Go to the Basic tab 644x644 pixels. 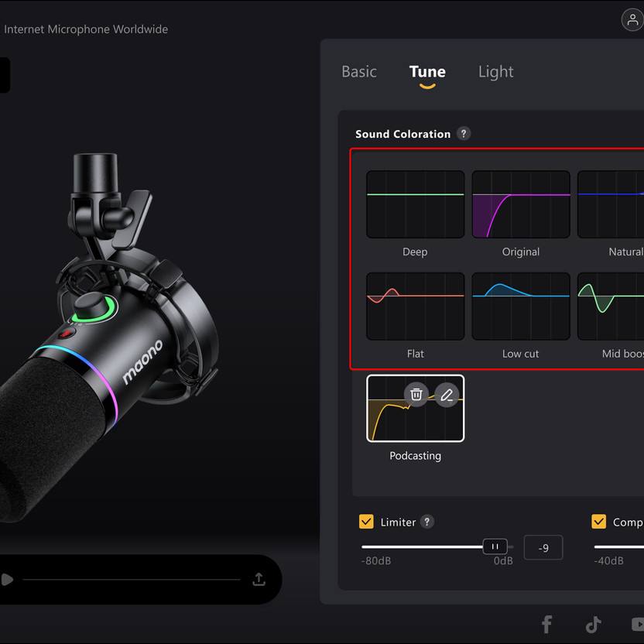pos(359,71)
